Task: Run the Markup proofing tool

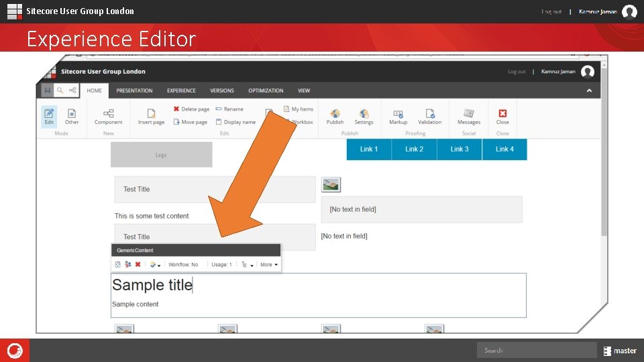Action: click(398, 117)
